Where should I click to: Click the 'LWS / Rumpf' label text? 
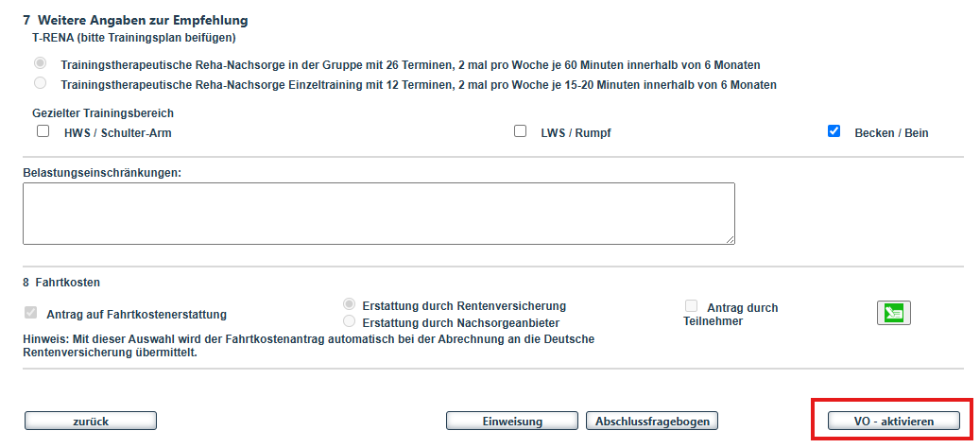point(576,133)
